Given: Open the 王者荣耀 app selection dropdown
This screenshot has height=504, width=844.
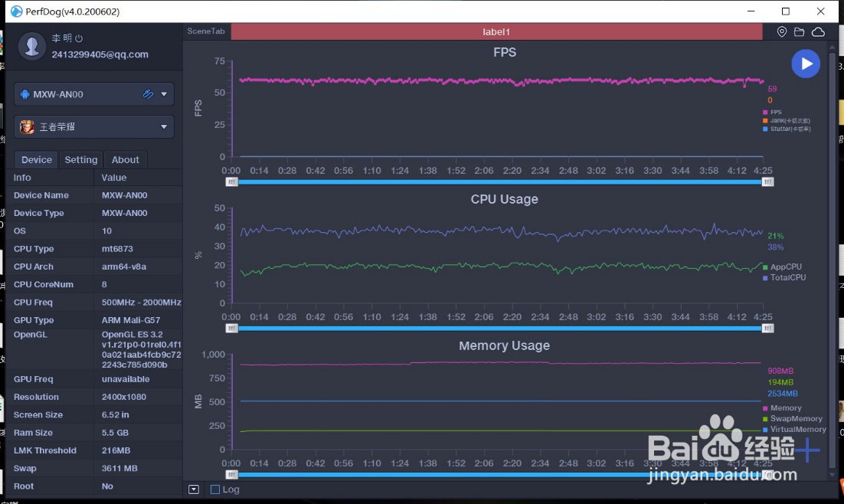Looking at the screenshot, I should pos(94,127).
